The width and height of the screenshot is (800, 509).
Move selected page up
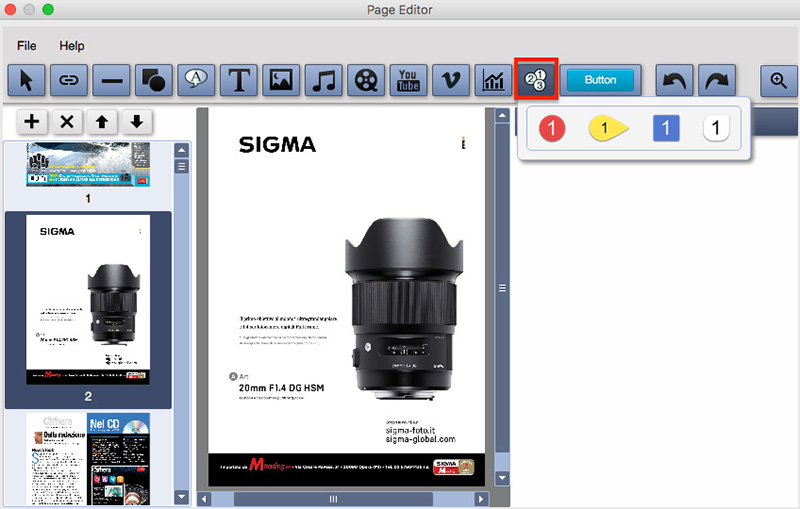102,121
